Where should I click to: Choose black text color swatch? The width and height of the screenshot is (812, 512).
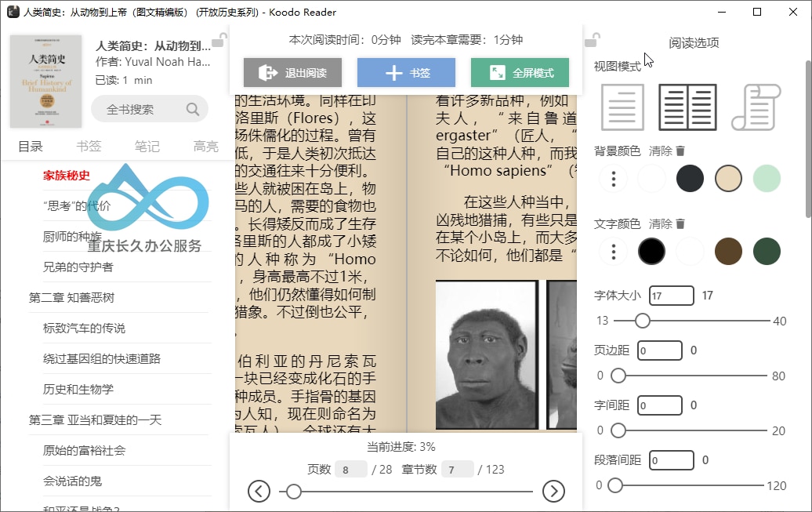point(651,252)
